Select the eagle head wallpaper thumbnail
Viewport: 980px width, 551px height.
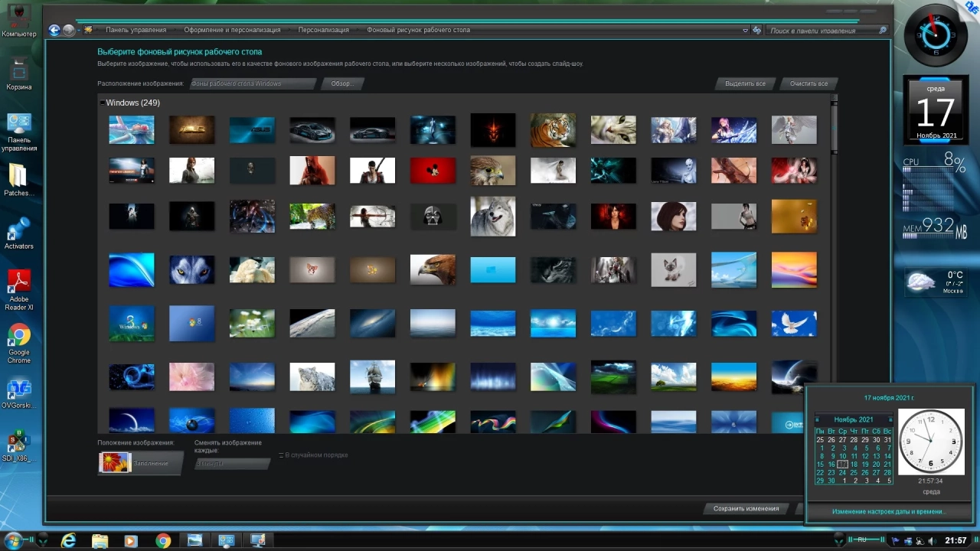433,270
